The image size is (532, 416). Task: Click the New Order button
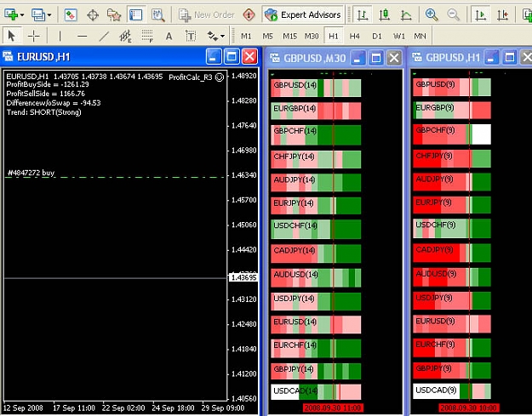tap(207, 14)
